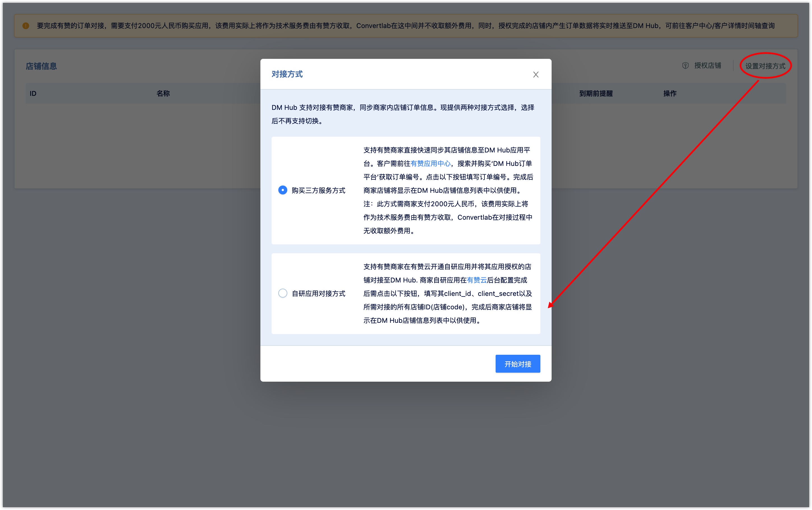812x510 pixels.
Task: Click the 购买三方服务方式 label text
Action: point(318,190)
